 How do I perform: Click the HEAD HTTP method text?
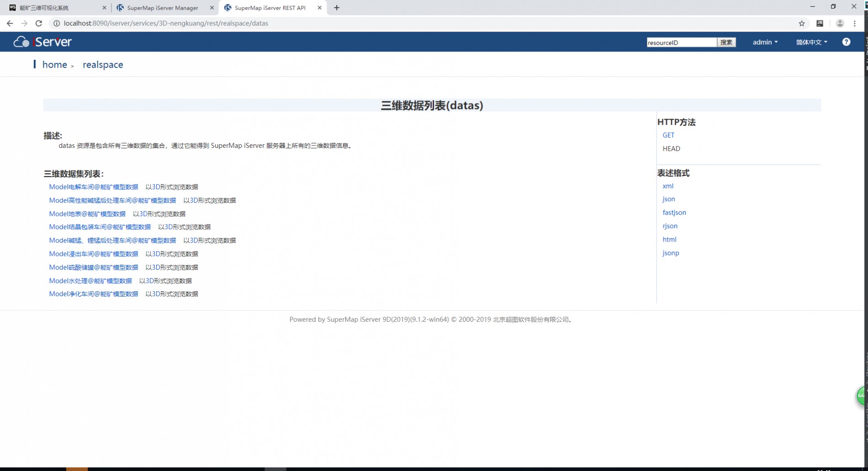tap(671, 149)
